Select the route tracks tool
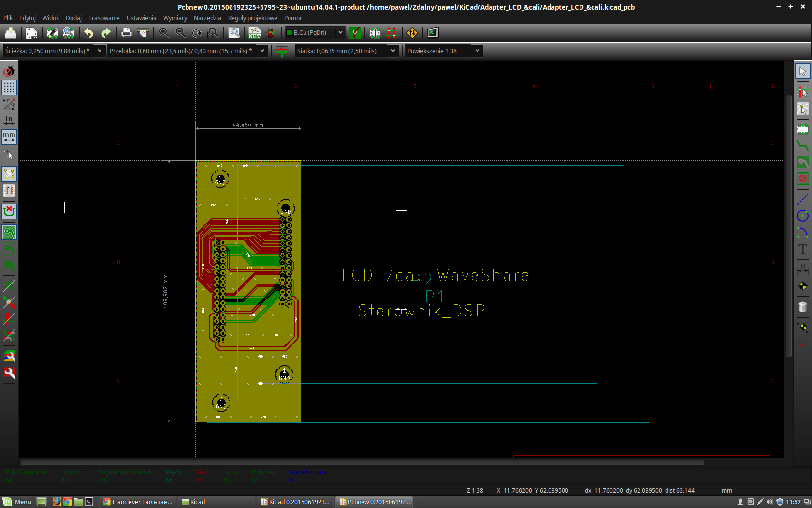The width and height of the screenshot is (812, 508). (802, 145)
